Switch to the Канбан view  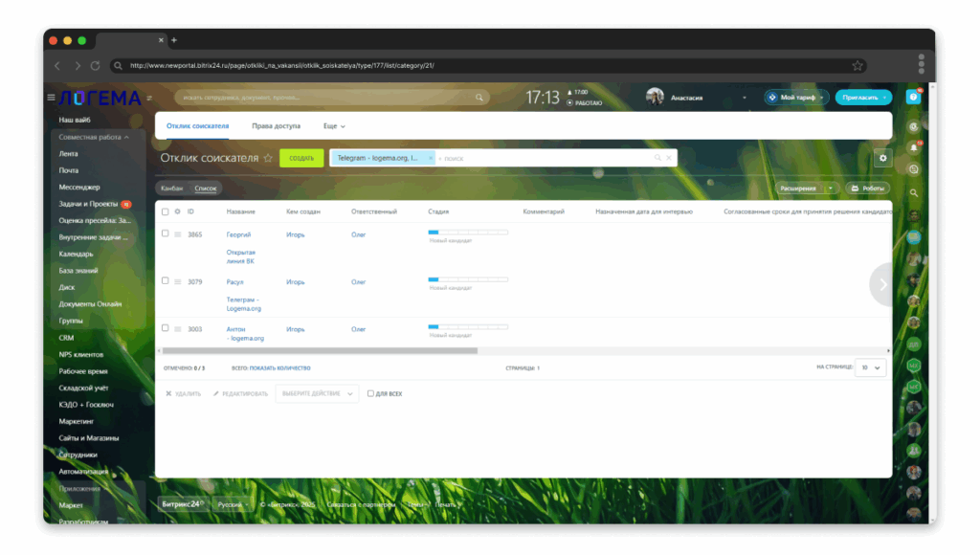[x=171, y=189]
